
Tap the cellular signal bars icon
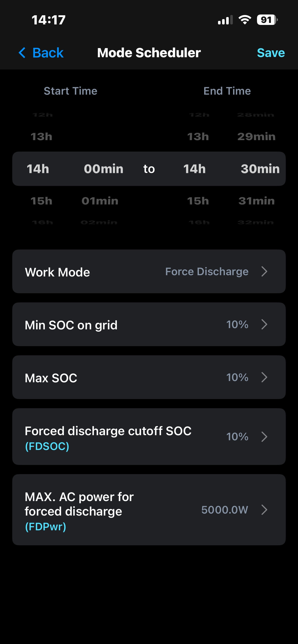225,20
